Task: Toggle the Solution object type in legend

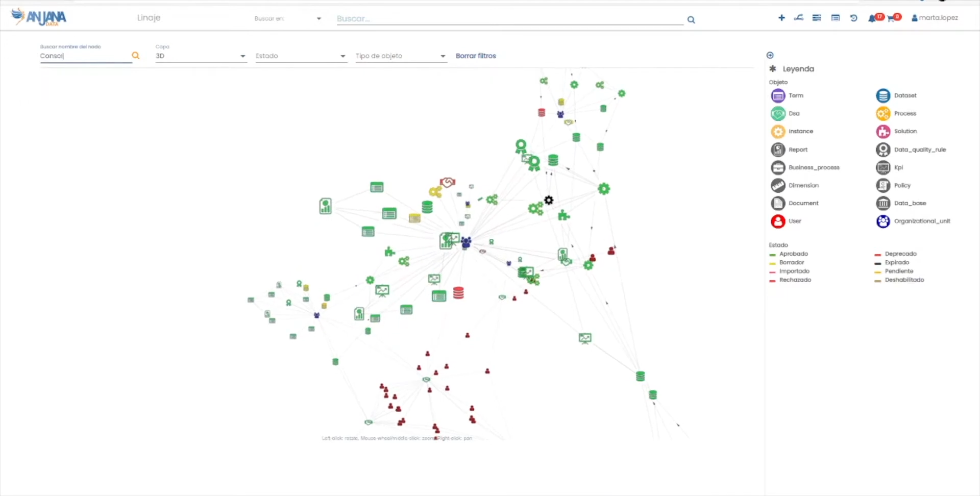Action: click(x=883, y=131)
